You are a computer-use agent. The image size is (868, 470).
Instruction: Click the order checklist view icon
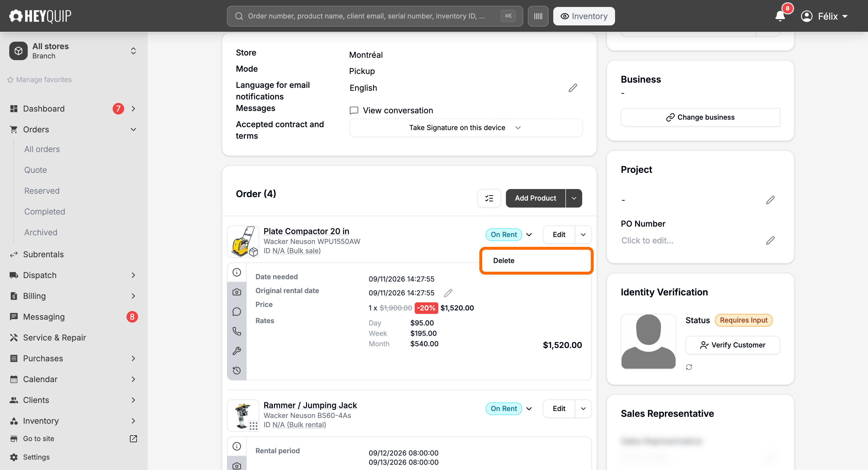(x=489, y=198)
